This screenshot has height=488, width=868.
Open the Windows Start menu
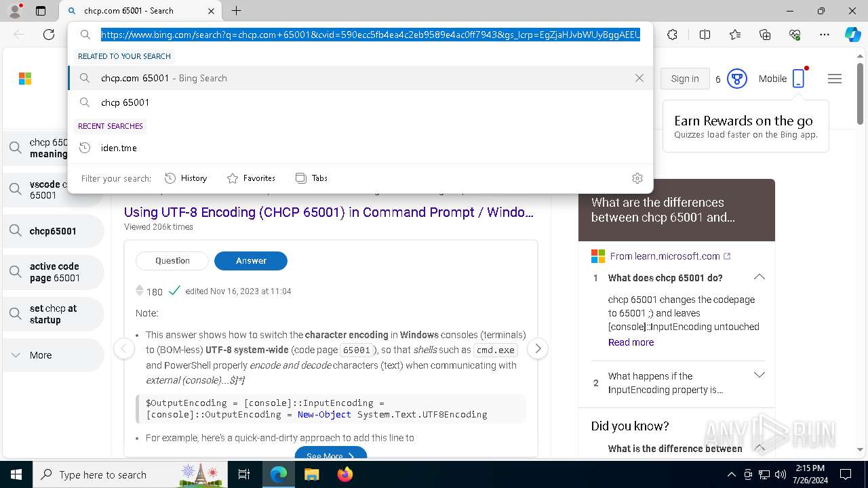(16, 474)
